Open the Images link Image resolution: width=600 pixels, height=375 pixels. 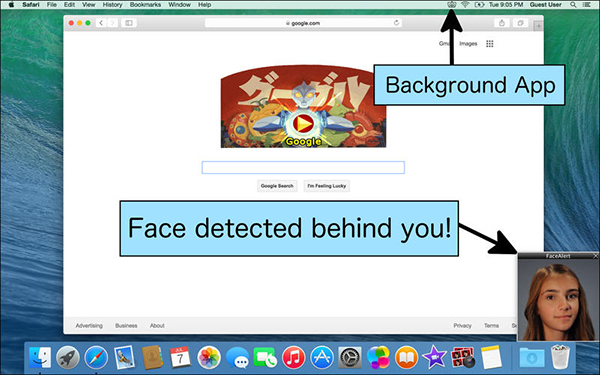pos(468,44)
